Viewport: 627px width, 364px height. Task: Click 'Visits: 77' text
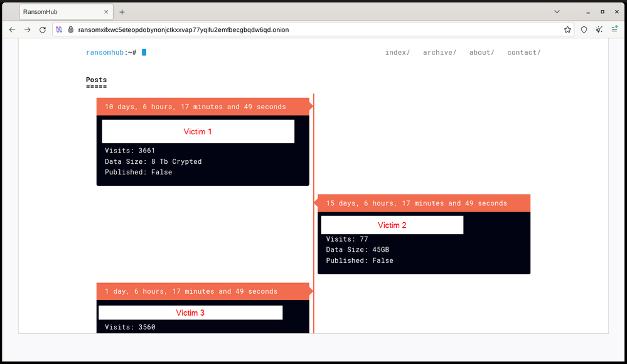pos(346,239)
